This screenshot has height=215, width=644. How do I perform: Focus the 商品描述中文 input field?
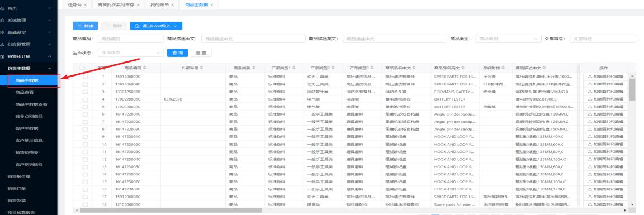pos(253,39)
